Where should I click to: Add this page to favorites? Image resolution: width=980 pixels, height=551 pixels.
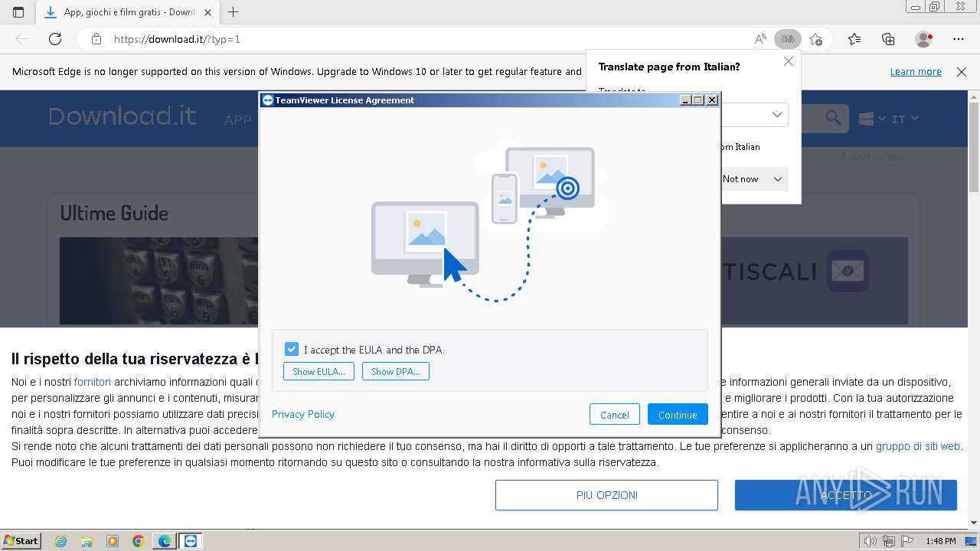(816, 39)
